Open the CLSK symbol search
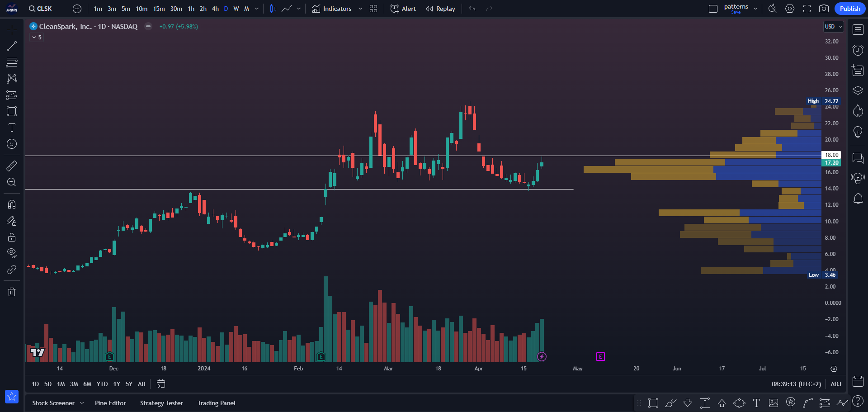 (x=40, y=9)
